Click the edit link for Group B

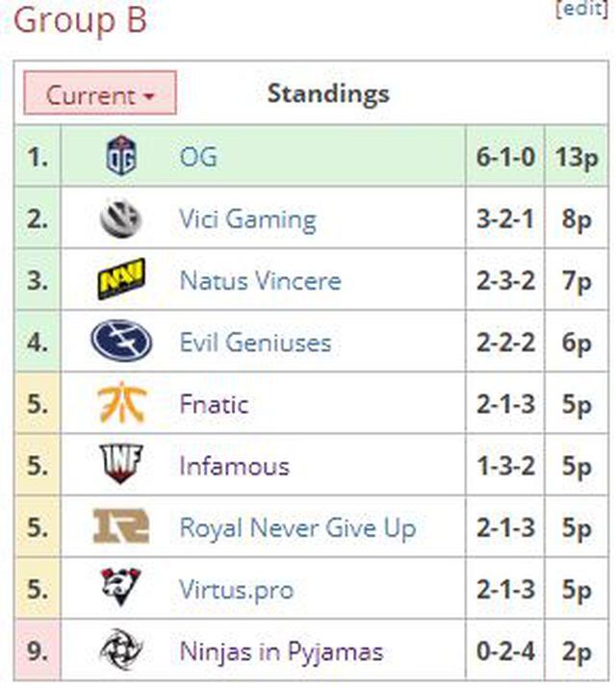[x=582, y=8]
